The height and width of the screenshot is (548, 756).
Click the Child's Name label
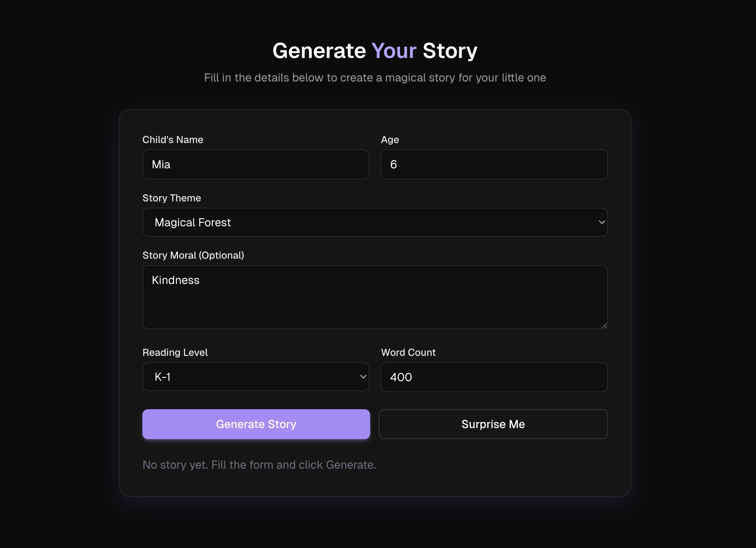tap(173, 139)
